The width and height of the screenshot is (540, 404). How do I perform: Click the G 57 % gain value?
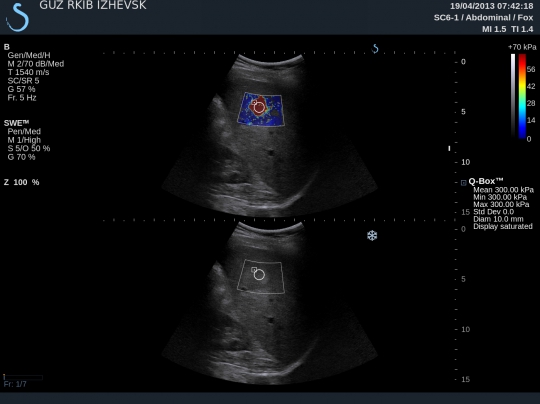coord(21,89)
